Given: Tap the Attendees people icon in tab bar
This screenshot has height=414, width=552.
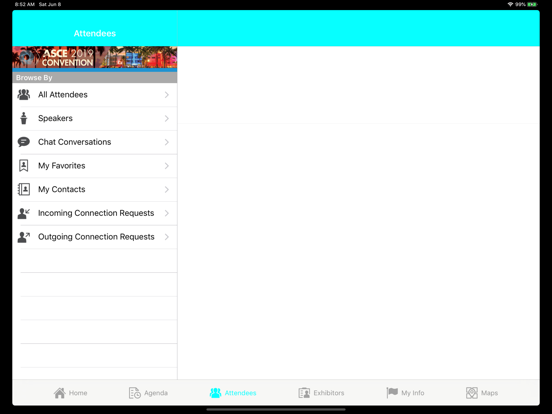Looking at the screenshot, I should (x=215, y=393).
